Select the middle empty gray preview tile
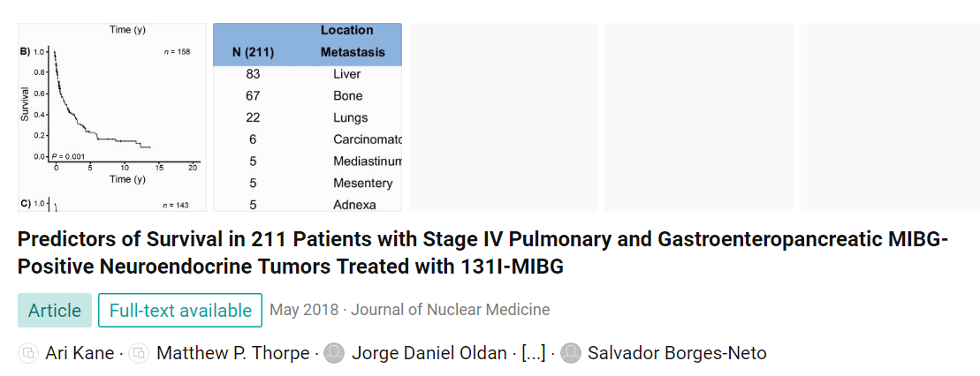This screenshot has height=376, width=980. [x=699, y=117]
